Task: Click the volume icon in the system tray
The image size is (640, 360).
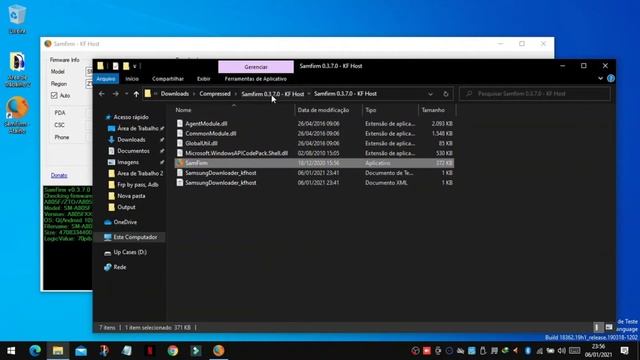Action: (562, 351)
